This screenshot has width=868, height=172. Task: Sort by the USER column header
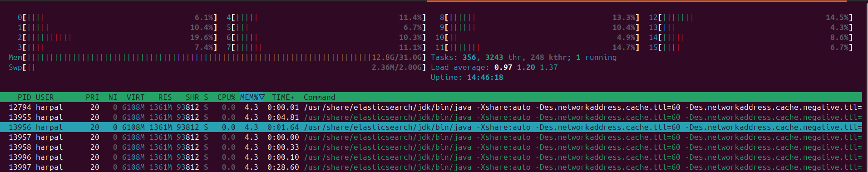tap(44, 97)
